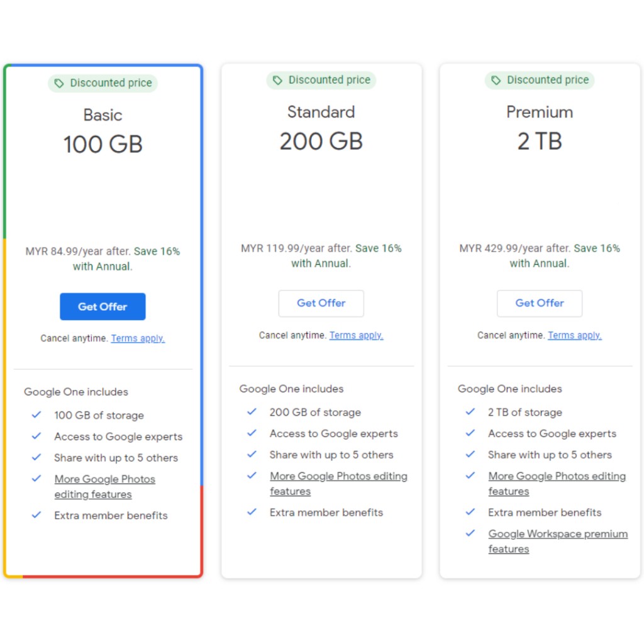The image size is (644, 644).
Task: Click the tag icon in Standard's discount badge
Action: click(x=277, y=80)
